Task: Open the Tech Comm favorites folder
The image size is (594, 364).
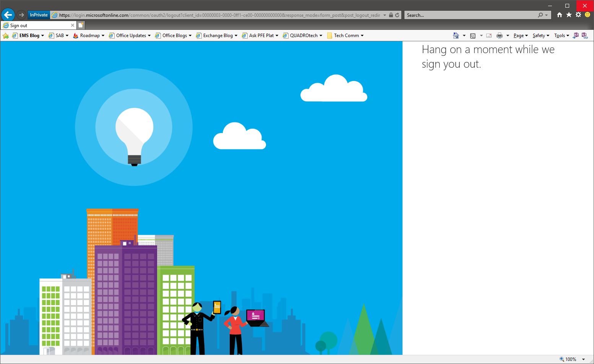Action: pyautogui.click(x=345, y=36)
